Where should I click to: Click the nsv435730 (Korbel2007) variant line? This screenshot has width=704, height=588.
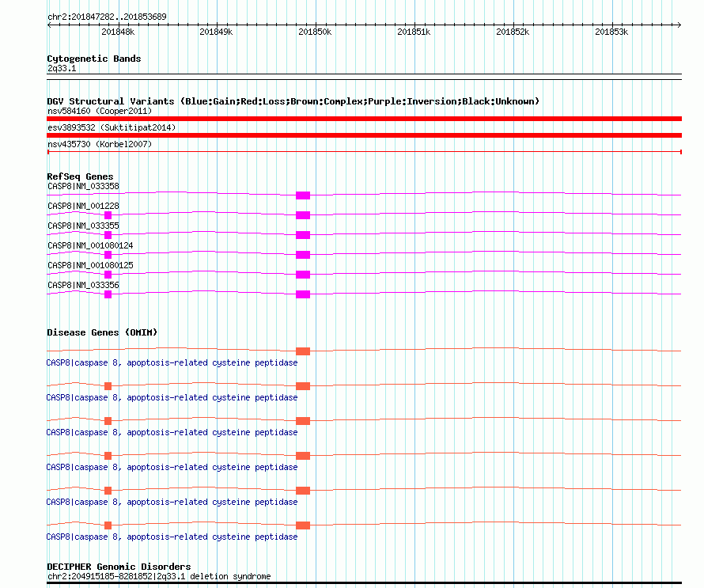click(x=364, y=151)
